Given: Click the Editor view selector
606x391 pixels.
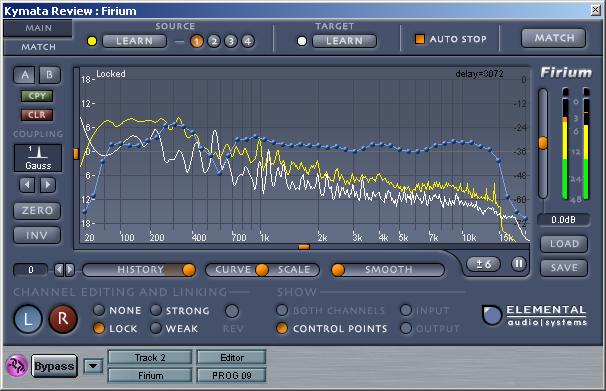Looking at the screenshot, I should (232, 358).
